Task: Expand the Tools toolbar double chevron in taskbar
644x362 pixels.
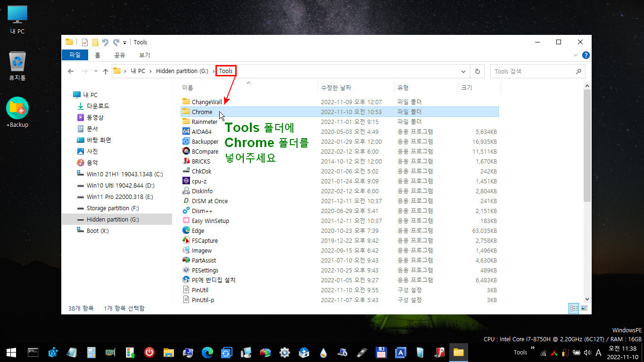Action: (x=533, y=348)
